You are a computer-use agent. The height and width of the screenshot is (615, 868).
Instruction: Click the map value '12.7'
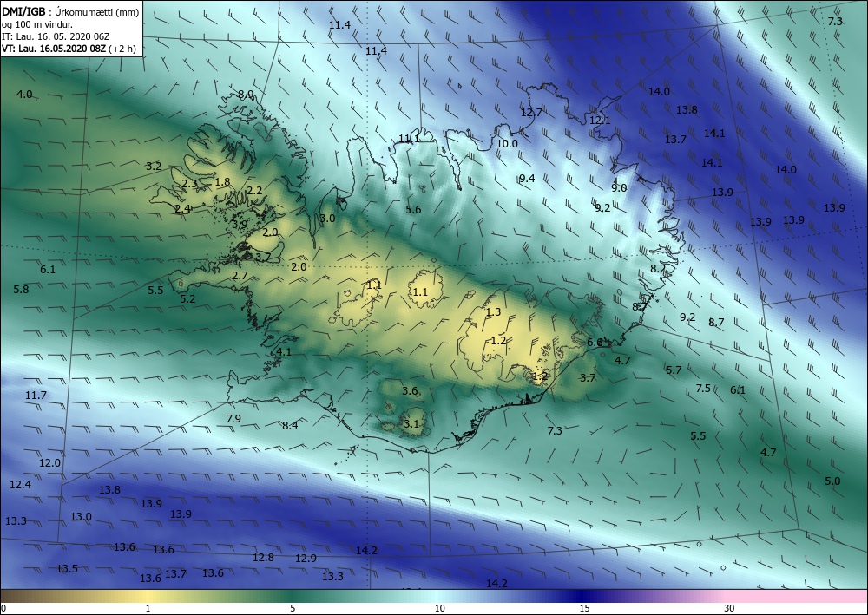[x=531, y=112]
